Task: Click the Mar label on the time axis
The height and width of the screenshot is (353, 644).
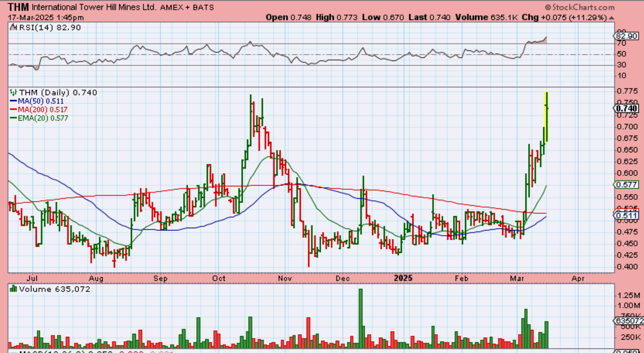Action: [517, 278]
